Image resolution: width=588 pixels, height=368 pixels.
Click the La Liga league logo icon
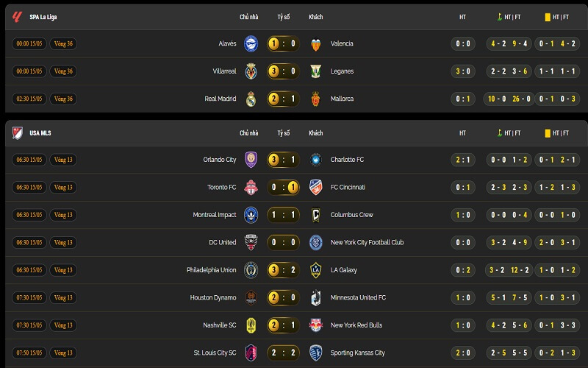(17, 17)
